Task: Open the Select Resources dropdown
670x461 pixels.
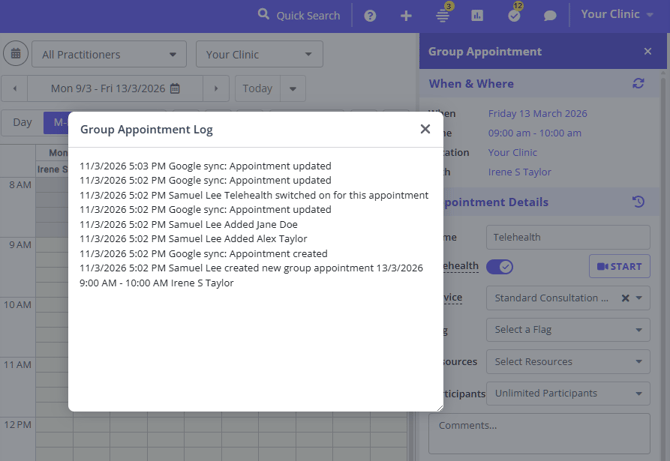Action: (x=567, y=362)
